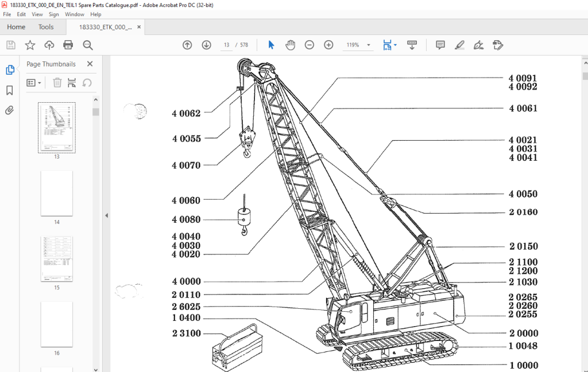The height and width of the screenshot is (372, 588).
Task: Click part number 2 0000 label
Action: point(524,333)
